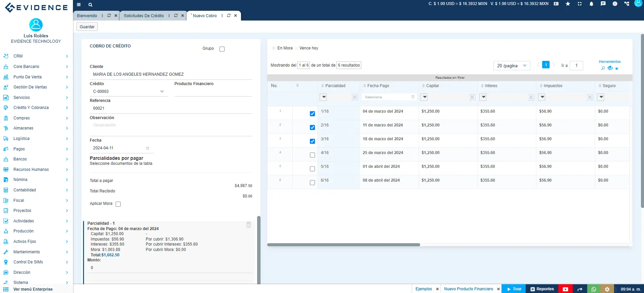Image resolution: width=644 pixels, height=293 pixels.
Task: Open the 20 /pagina page size dropdown
Action: click(x=511, y=66)
